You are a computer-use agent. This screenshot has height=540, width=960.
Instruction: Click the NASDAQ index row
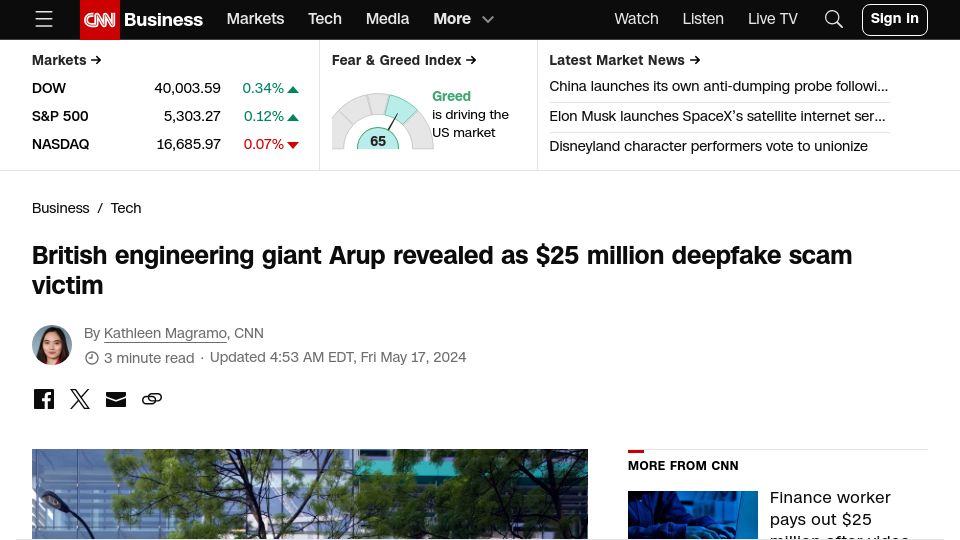(165, 144)
